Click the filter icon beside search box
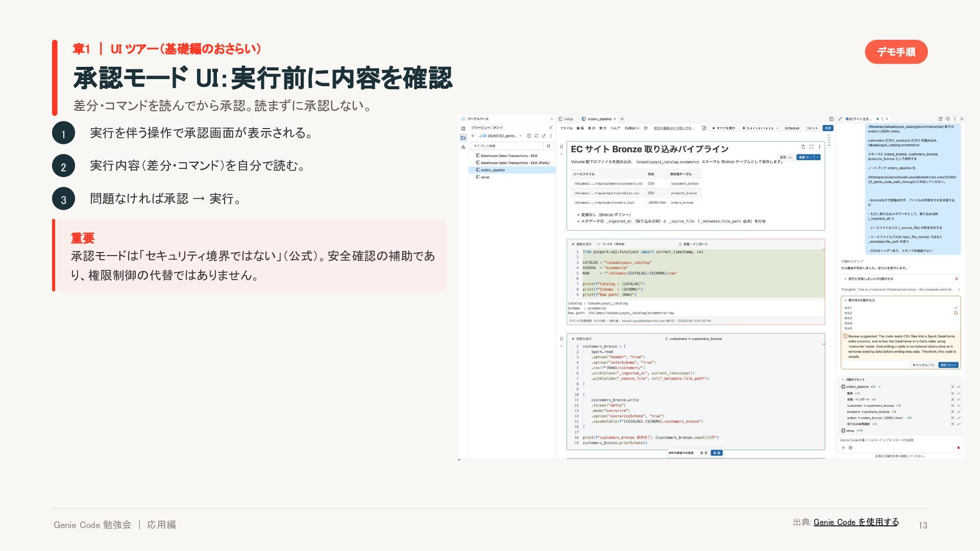The height and width of the screenshot is (551, 980). pos(549,146)
